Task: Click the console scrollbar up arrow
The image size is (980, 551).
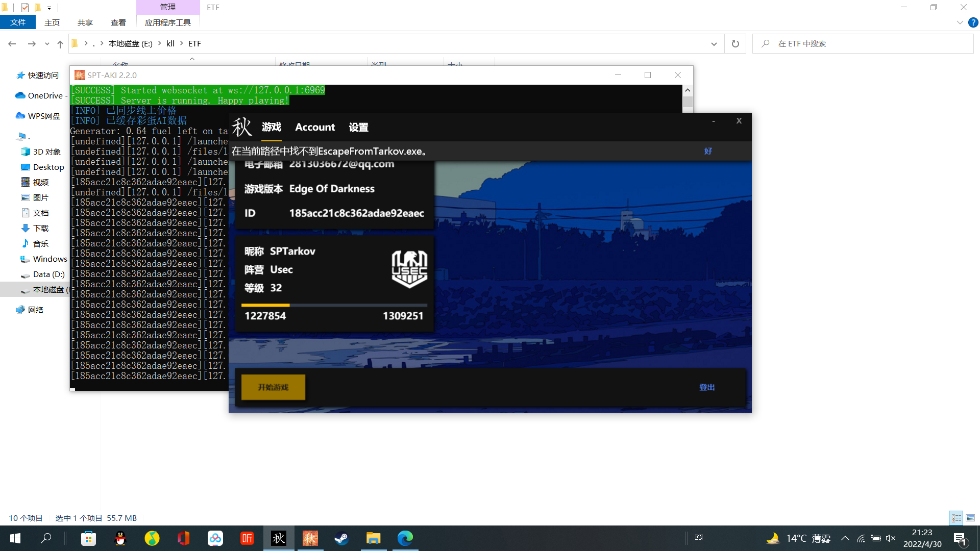Action: (x=688, y=90)
